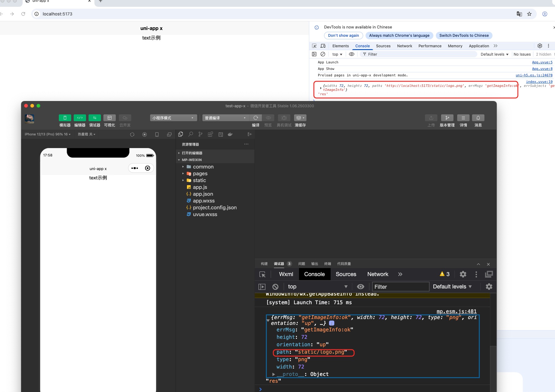Open the extensions icon in editor sidebar
Viewport: 555px width, 392px height.
pyautogui.click(x=210, y=134)
